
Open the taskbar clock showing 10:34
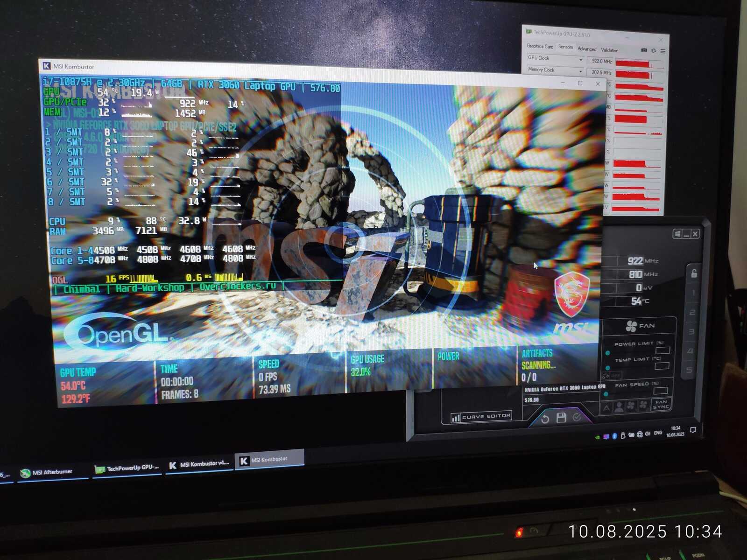point(676,431)
